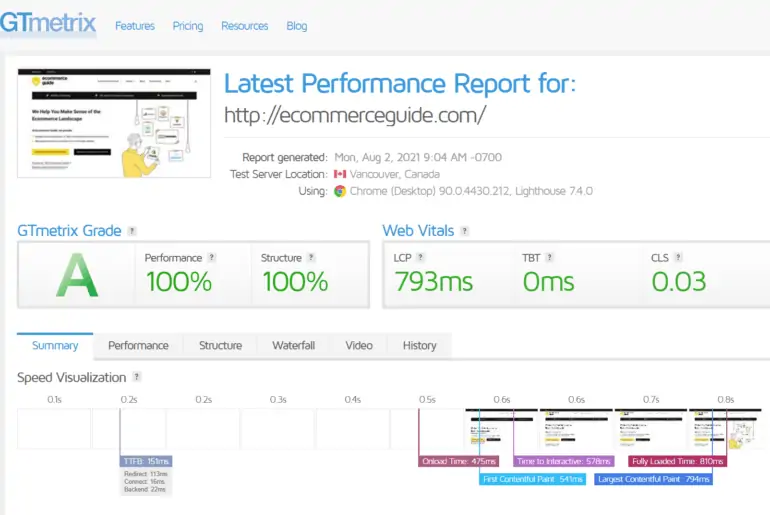770x515 pixels.
Task: Click the LCP 793ms value
Action: pyautogui.click(x=434, y=282)
